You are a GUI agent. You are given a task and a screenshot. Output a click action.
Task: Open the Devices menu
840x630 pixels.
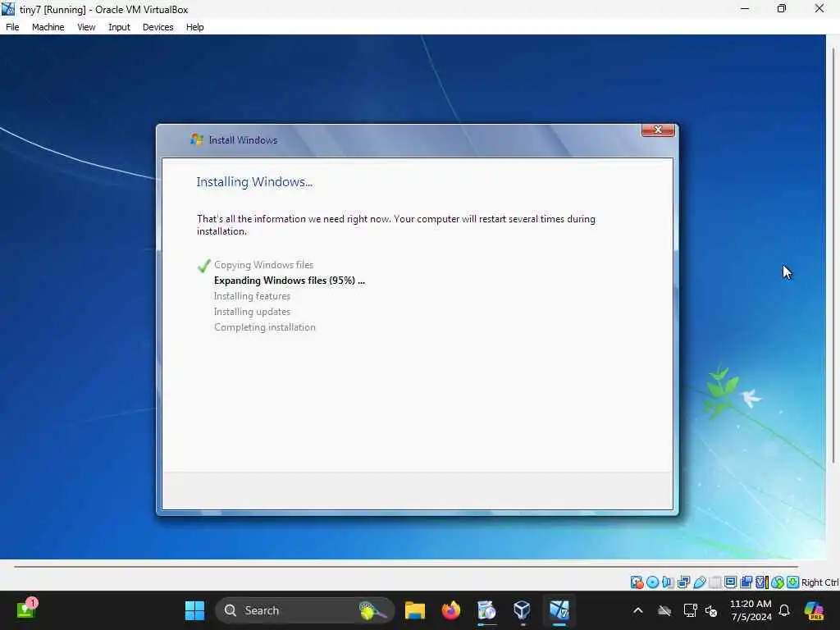pos(157,27)
